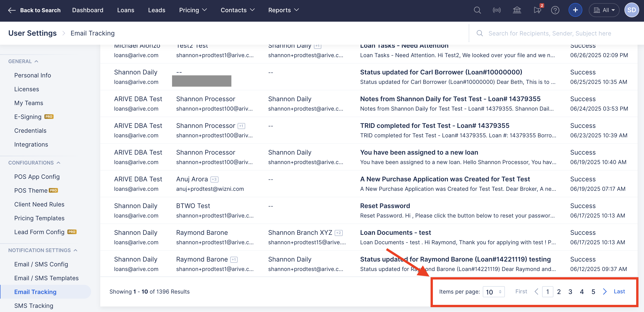This screenshot has width=644, height=312.
Task: Jump to the Last page link
Action: (x=619, y=291)
